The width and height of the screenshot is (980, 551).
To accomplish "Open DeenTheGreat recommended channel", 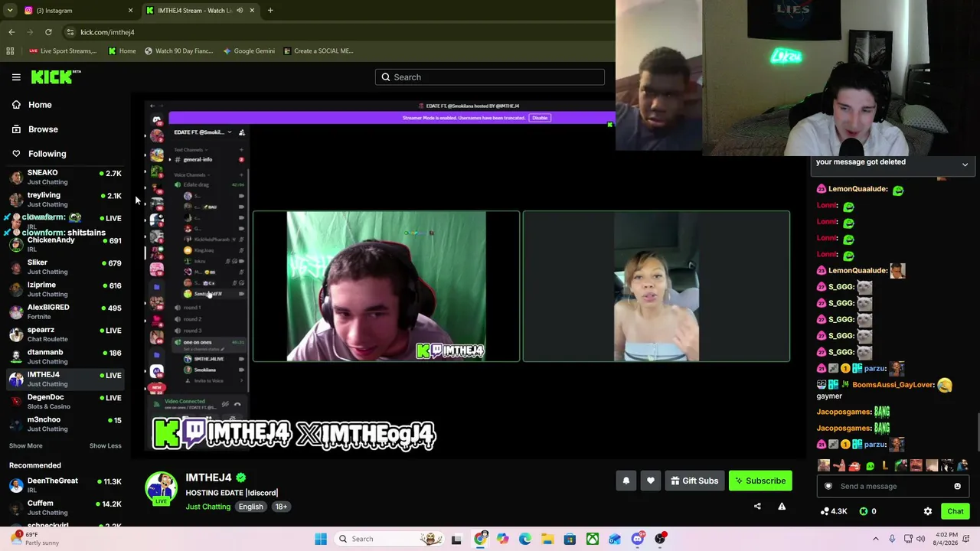I will (x=65, y=484).
